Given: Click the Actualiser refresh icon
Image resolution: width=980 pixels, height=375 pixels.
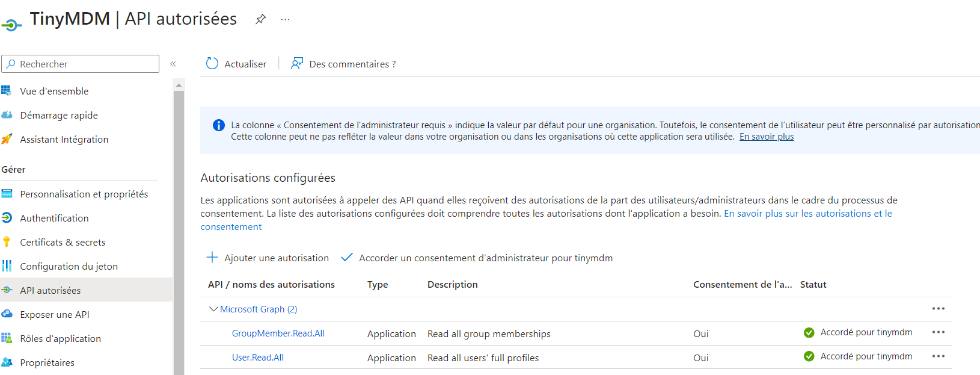Looking at the screenshot, I should click(x=212, y=64).
